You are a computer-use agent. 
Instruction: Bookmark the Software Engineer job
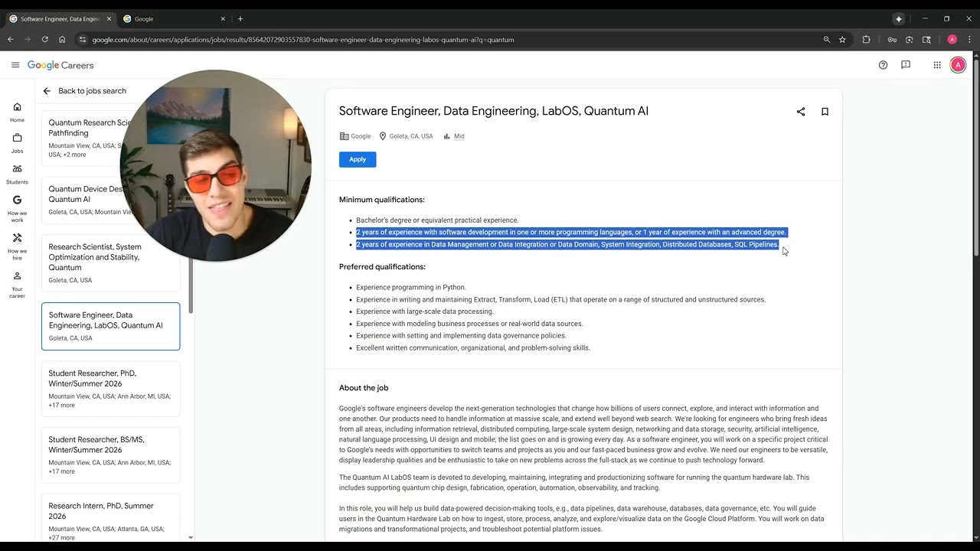point(825,112)
